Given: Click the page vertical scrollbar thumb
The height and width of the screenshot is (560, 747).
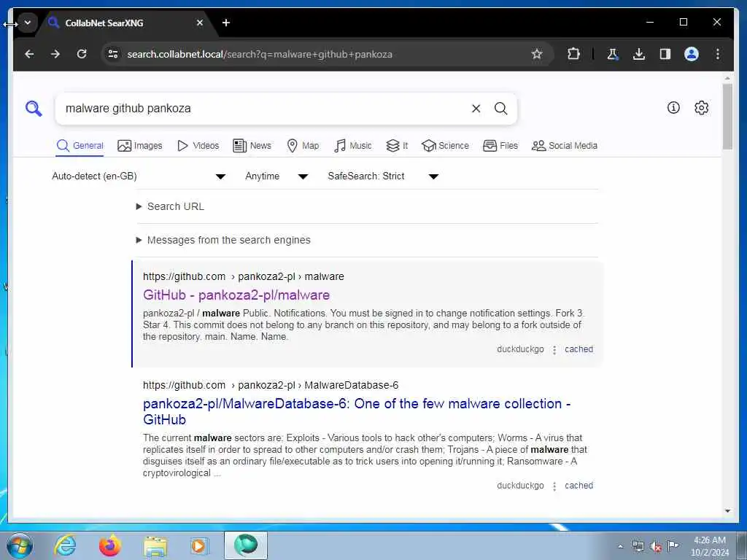Looking at the screenshot, I should pyautogui.click(x=727, y=117).
